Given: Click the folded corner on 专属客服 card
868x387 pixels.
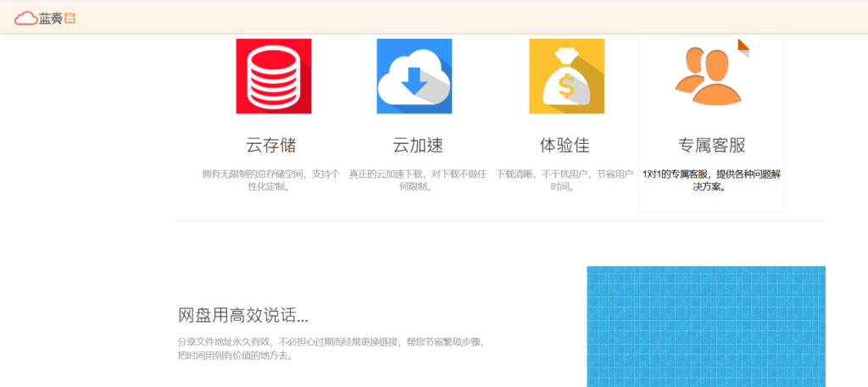Looking at the screenshot, I should tap(743, 48).
